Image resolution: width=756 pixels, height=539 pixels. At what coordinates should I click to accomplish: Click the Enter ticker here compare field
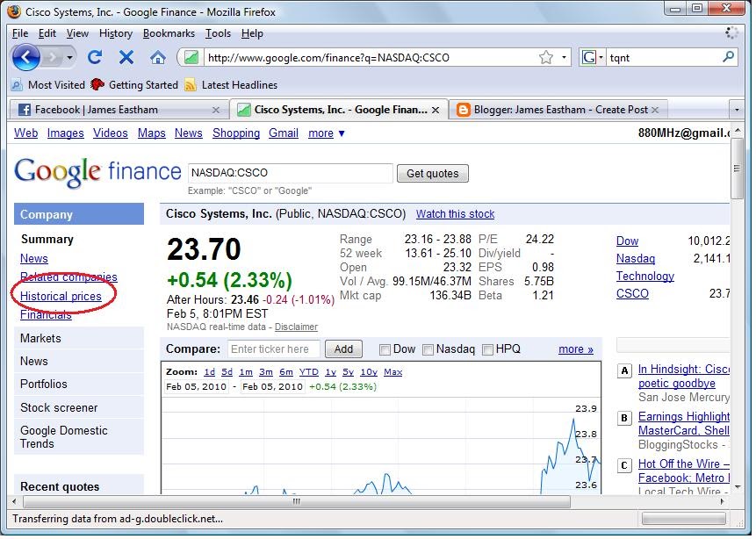(273, 349)
